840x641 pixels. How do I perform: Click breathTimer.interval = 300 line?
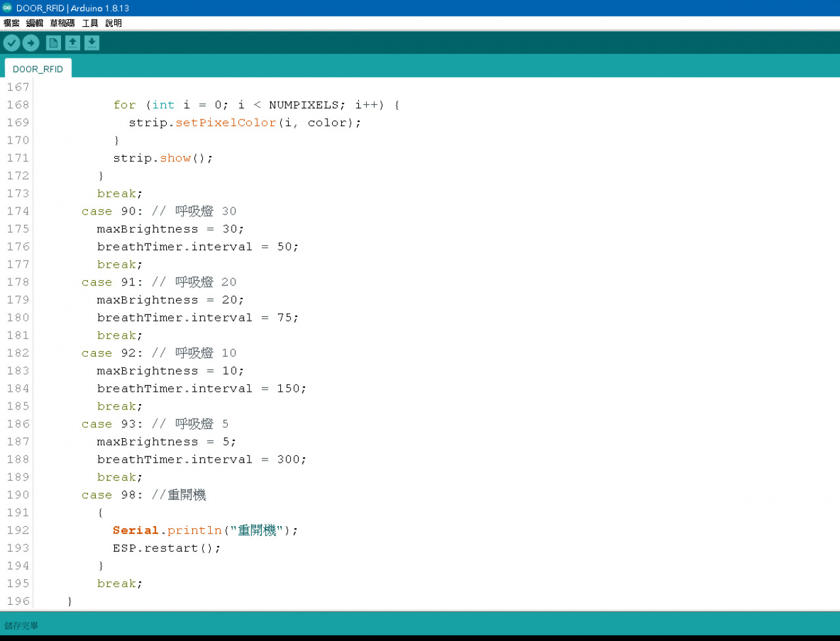[201, 459]
